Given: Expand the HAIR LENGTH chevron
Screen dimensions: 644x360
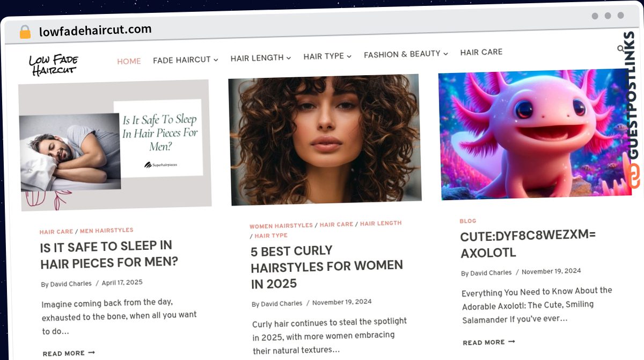Looking at the screenshot, I should pyautogui.click(x=289, y=57).
